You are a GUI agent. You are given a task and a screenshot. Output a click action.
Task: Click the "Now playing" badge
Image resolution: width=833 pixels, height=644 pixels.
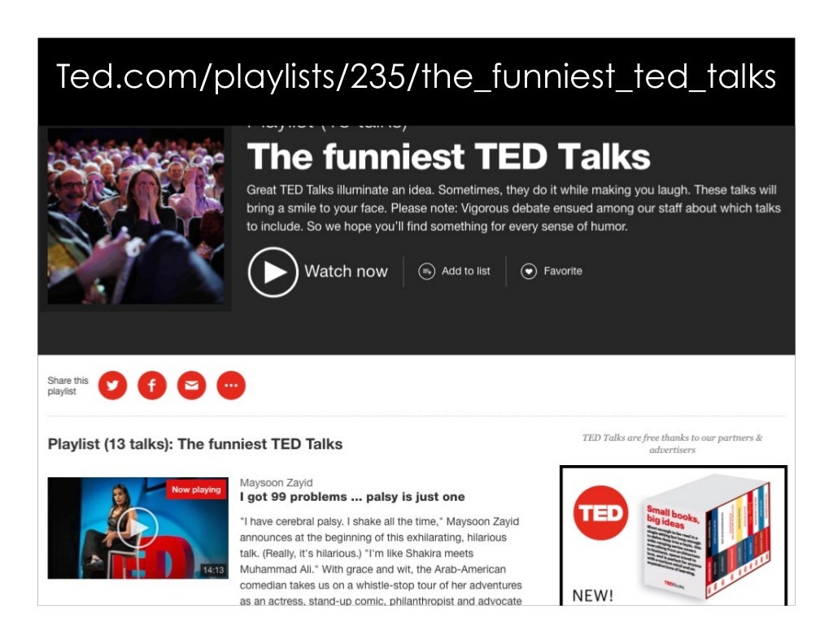coord(196,490)
